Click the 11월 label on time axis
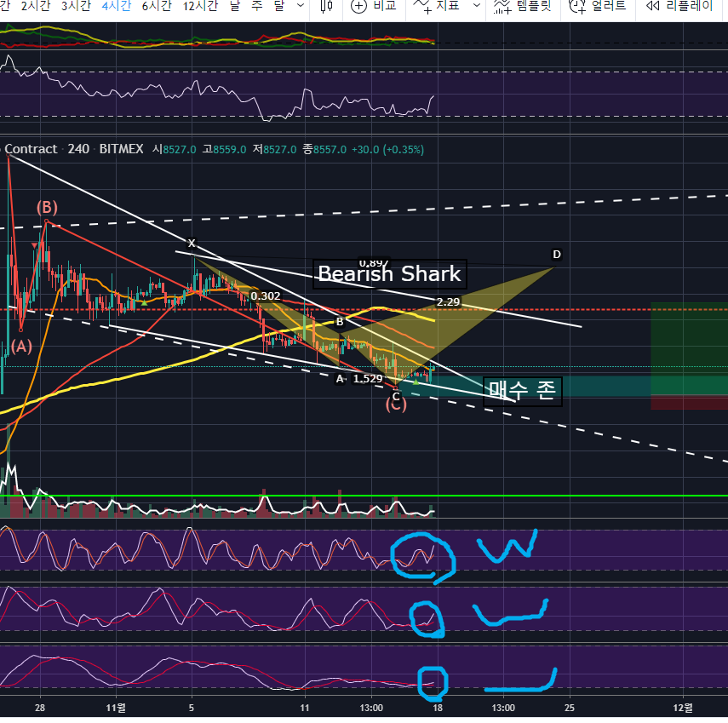Image resolution: width=728 pixels, height=723 pixels. coord(116,708)
